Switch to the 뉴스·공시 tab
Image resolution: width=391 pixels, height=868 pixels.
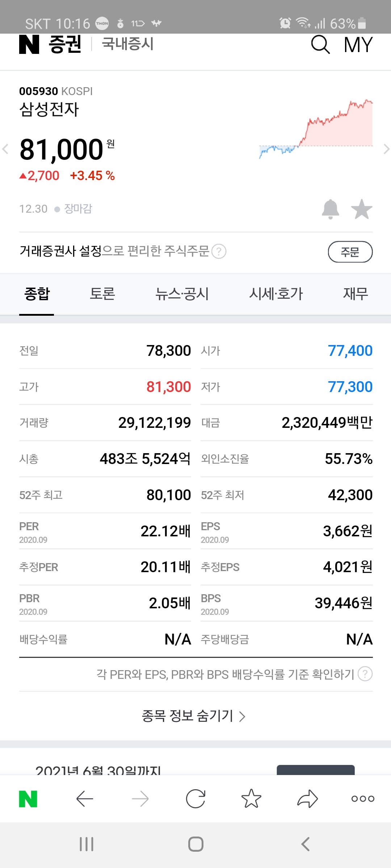click(182, 294)
